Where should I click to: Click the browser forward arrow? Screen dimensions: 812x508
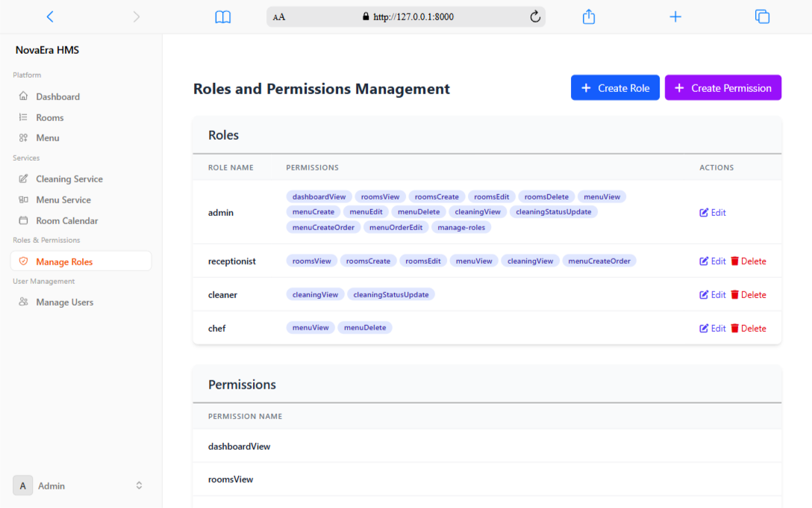pyautogui.click(x=136, y=16)
